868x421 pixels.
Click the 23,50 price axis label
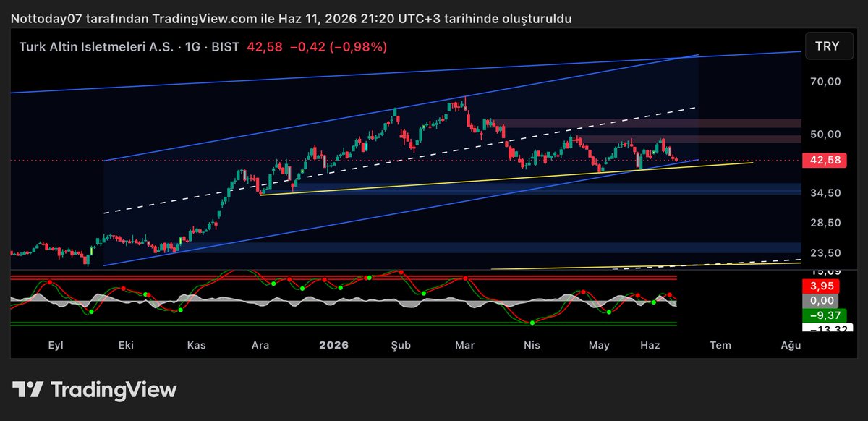point(827,252)
